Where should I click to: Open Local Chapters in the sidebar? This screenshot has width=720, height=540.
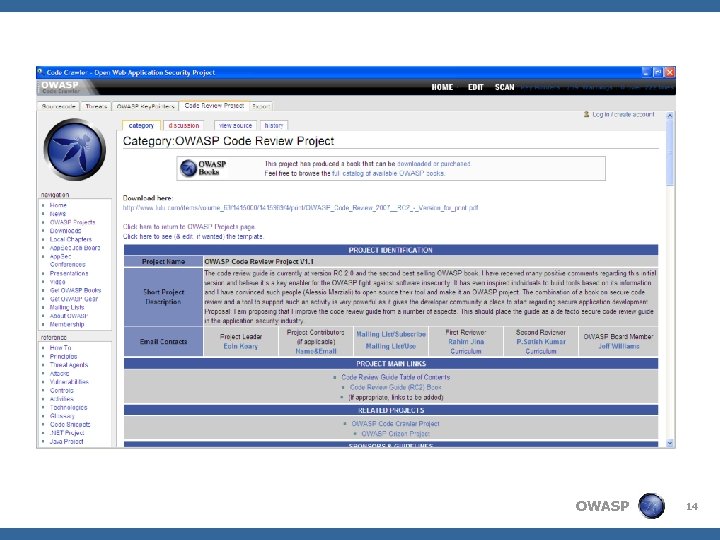[x=71, y=239]
